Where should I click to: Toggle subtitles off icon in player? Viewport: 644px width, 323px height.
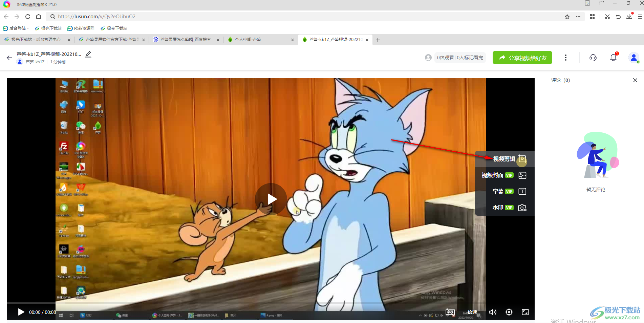coord(450,312)
